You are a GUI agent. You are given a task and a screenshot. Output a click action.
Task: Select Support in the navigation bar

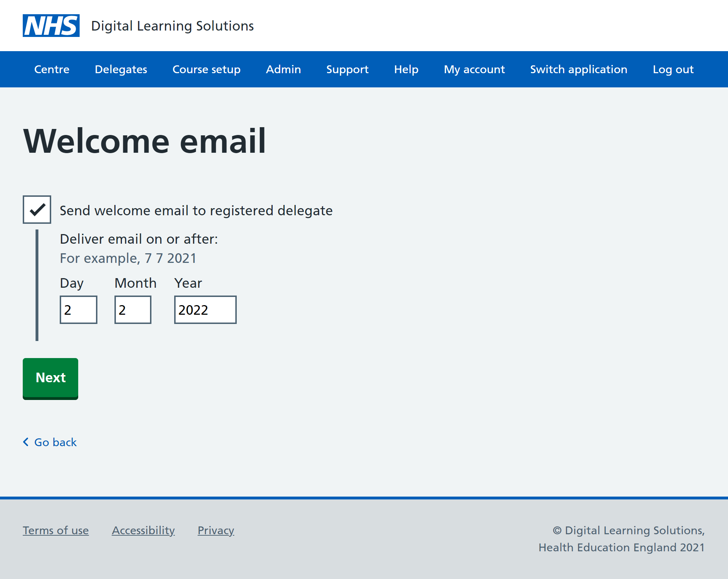click(347, 69)
